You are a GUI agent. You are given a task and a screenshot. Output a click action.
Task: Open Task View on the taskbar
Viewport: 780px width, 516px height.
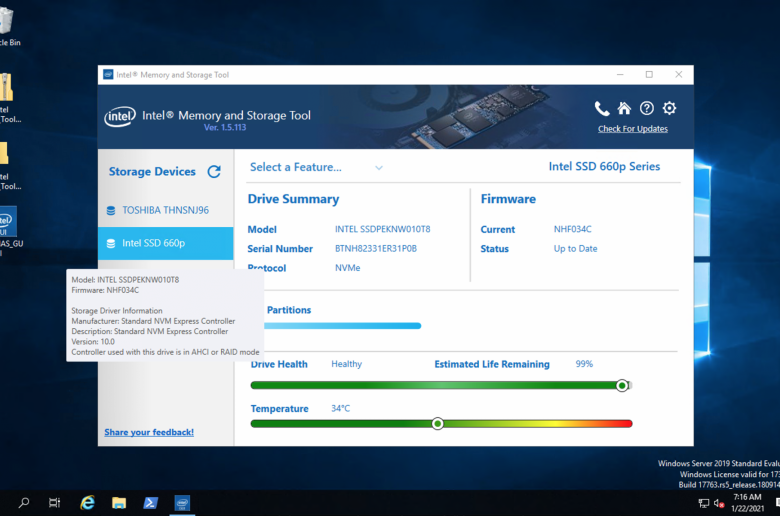54,503
